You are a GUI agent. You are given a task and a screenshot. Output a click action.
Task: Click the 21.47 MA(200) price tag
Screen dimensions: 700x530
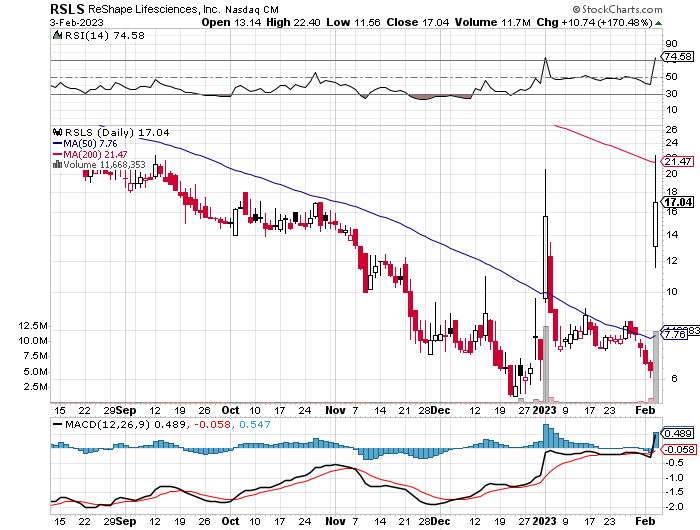(x=677, y=162)
